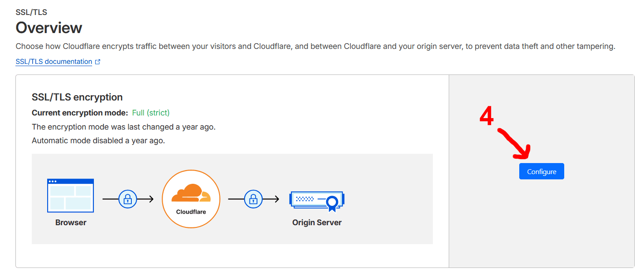644x275 pixels.
Task: Click the external link icon beside documentation
Action: coord(98,62)
